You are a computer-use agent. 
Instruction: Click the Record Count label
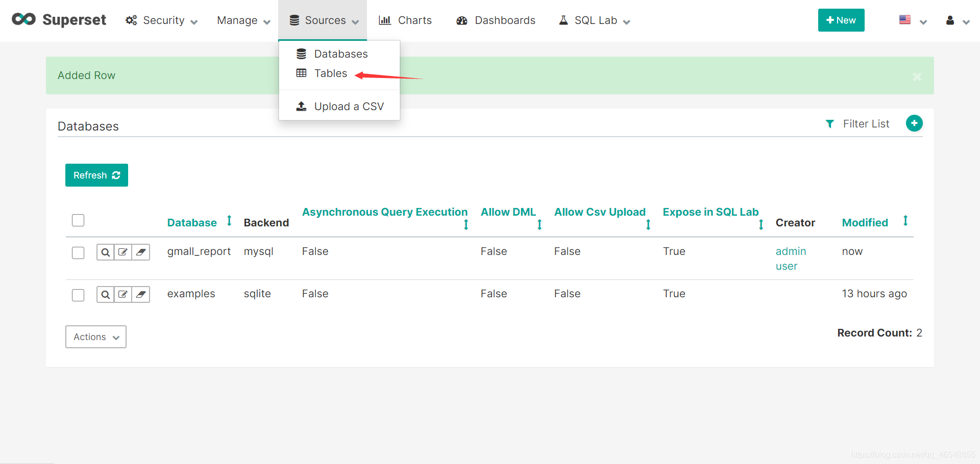[874, 333]
